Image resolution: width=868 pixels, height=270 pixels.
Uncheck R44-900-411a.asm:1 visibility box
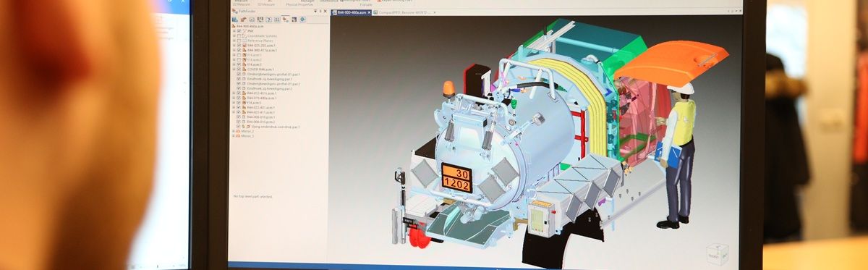click(239, 50)
